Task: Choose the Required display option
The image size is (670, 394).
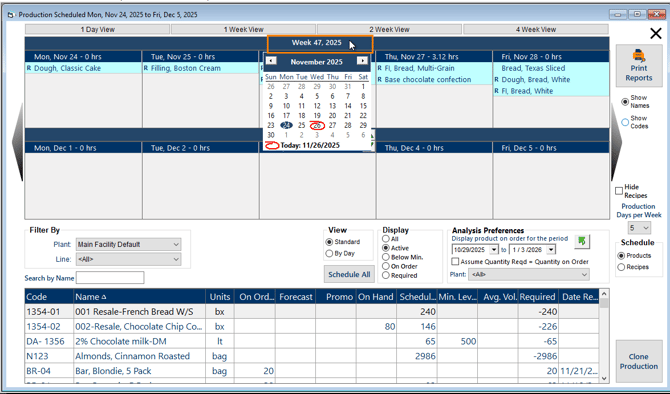Action: tap(386, 276)
